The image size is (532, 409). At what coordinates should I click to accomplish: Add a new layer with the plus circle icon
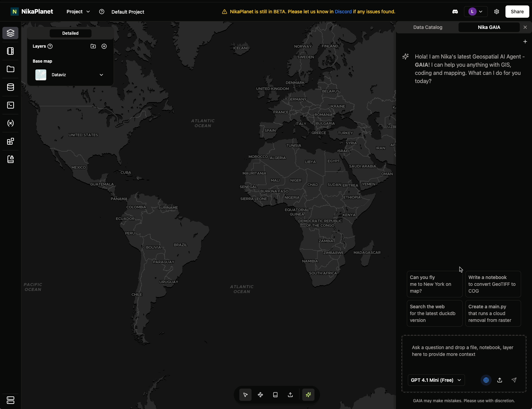[104, 46]
